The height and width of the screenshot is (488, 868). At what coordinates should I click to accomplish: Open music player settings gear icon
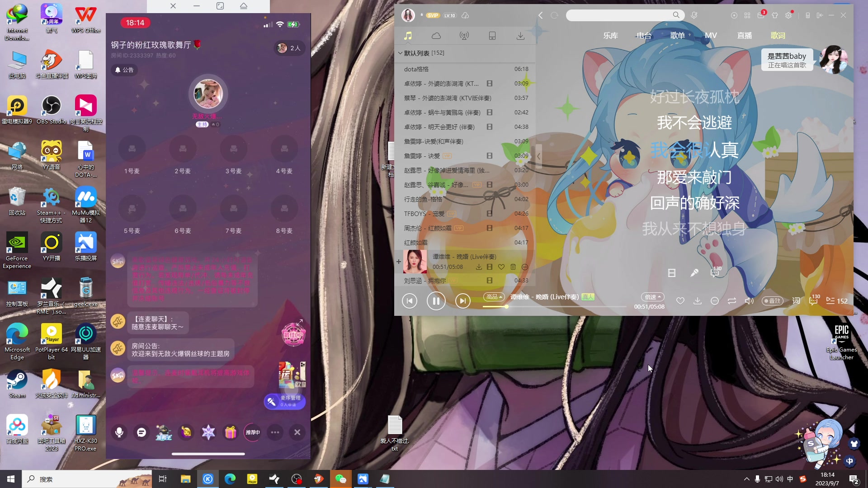[789, 15]
